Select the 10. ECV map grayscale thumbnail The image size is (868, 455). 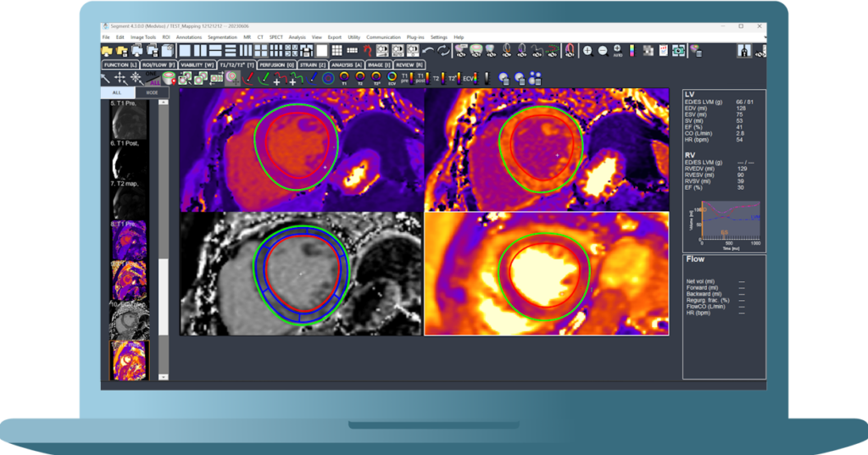(x=129, y=320)
